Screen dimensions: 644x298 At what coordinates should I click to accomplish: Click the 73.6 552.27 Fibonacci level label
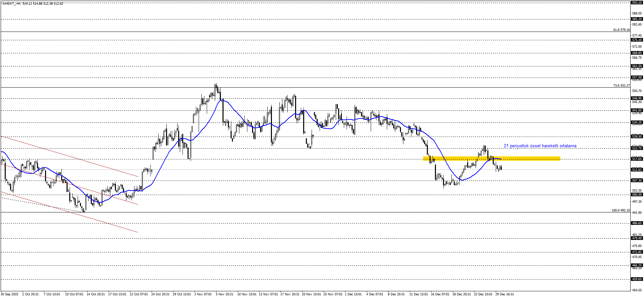[621, 86]
